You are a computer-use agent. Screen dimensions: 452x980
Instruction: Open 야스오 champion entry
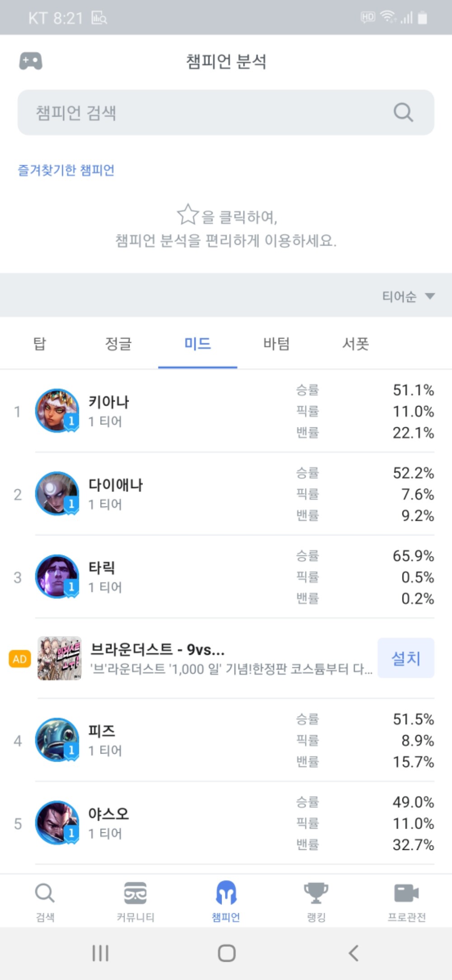[226, 823]
